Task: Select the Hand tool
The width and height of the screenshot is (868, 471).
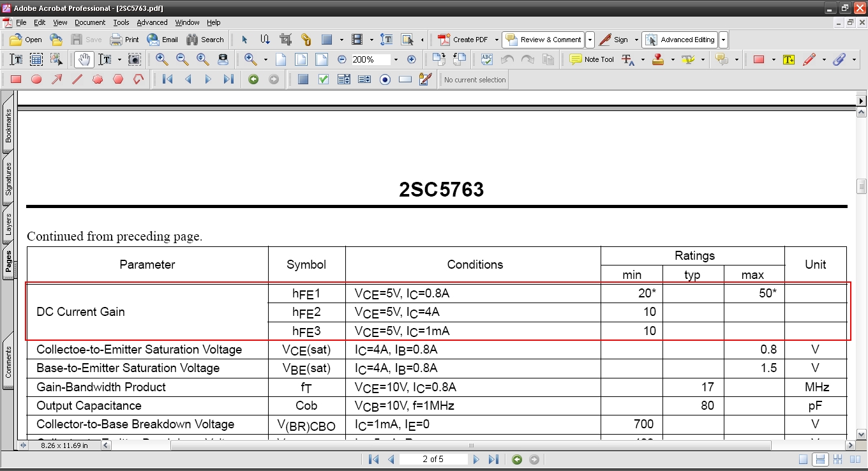Action: pos(84,59)
